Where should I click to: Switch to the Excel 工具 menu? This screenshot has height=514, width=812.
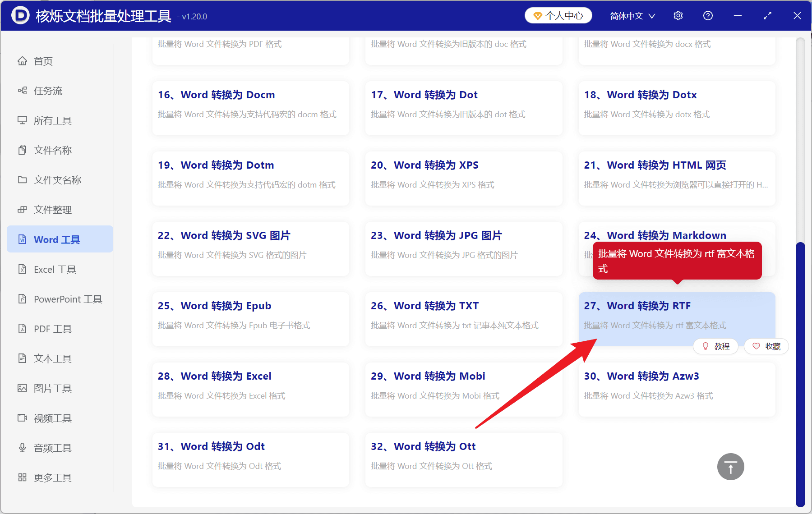pyautogui.click(x=55, y=269)
